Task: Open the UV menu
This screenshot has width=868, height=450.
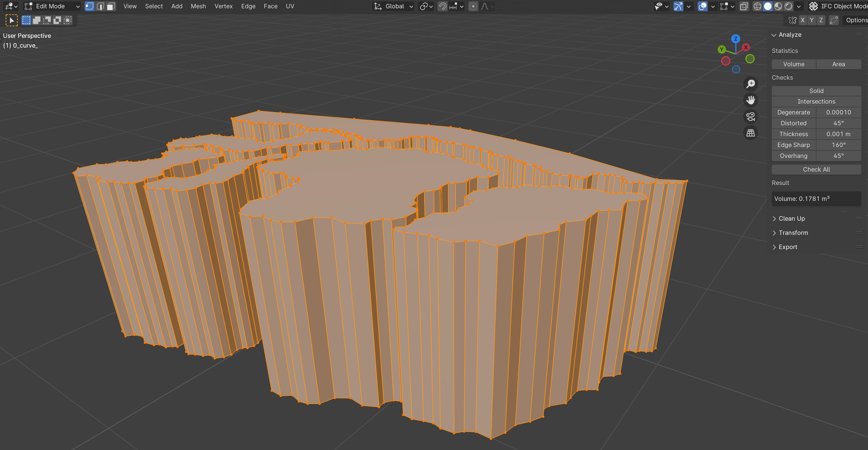Action: click(290, 6)
